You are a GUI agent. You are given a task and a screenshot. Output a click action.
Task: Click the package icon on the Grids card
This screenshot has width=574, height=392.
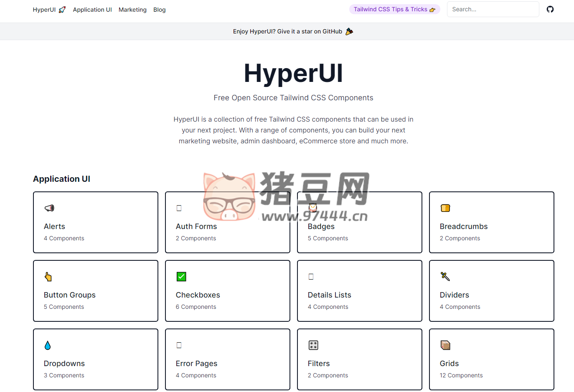(x=445, y=345)
